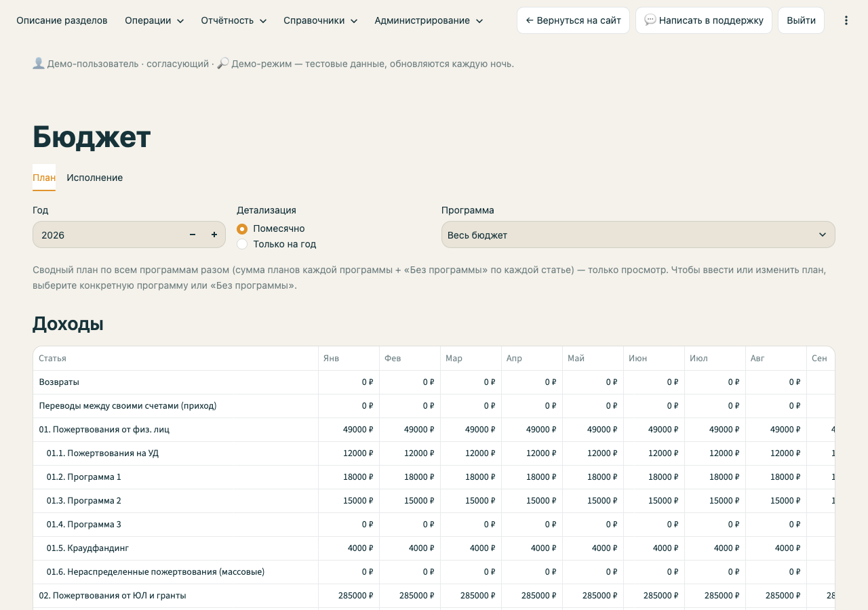Click the chevron next to Операции
This screenshot has height=610, width=868.
coord(180,21)
